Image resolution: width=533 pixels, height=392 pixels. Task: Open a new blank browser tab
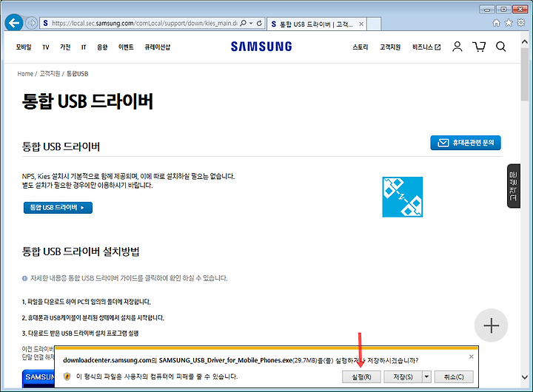click(x=374, y=24)
